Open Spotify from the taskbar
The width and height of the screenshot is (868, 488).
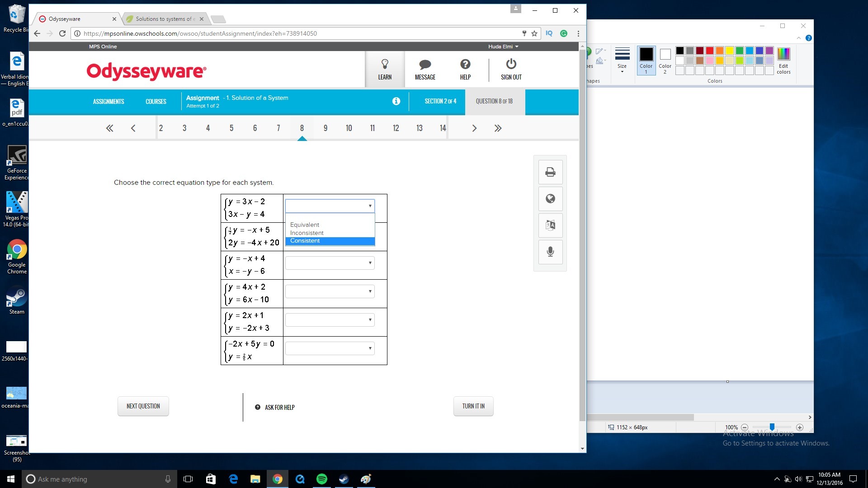click(x=322, y=479)
